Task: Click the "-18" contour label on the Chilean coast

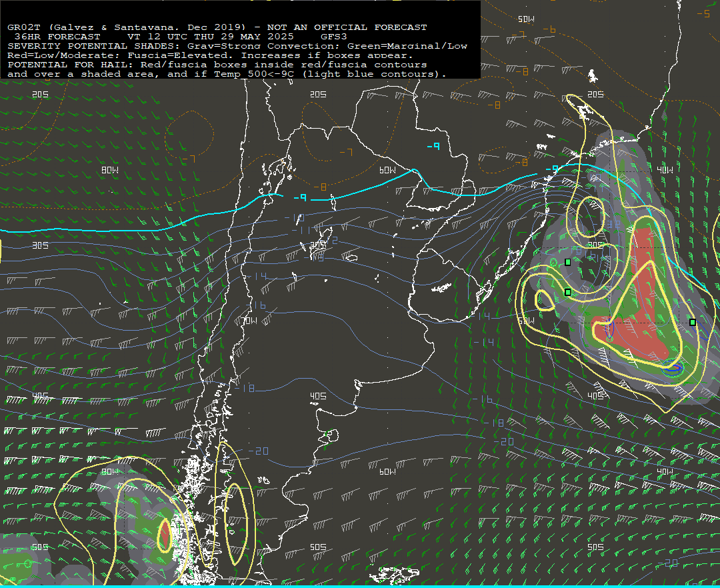Action: (244, 388)
